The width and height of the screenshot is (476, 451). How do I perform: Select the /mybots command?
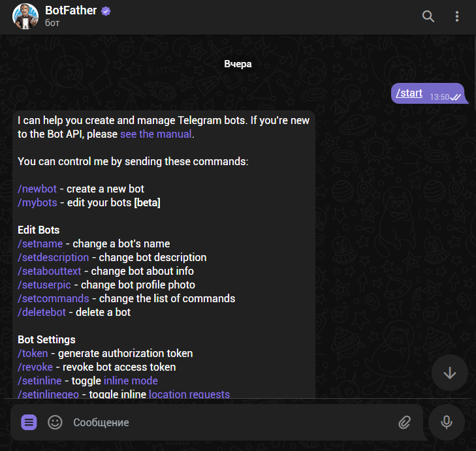coord(37,203)
